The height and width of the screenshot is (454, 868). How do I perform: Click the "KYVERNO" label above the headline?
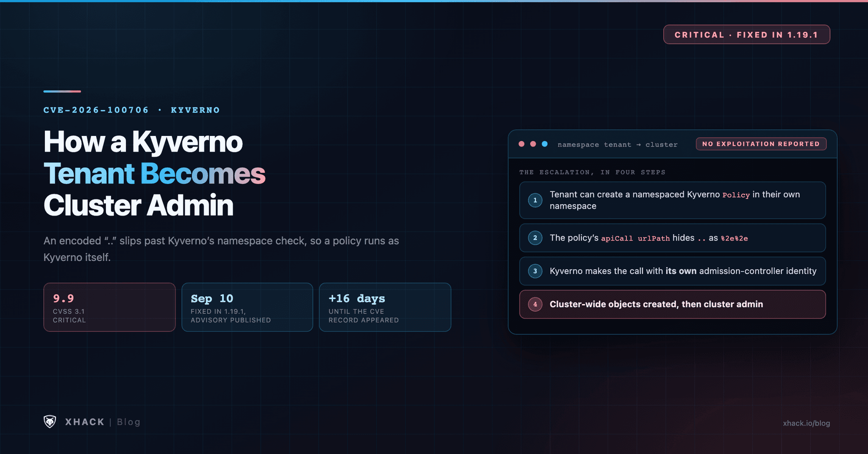pyautogui.click(x=195, y=110)
